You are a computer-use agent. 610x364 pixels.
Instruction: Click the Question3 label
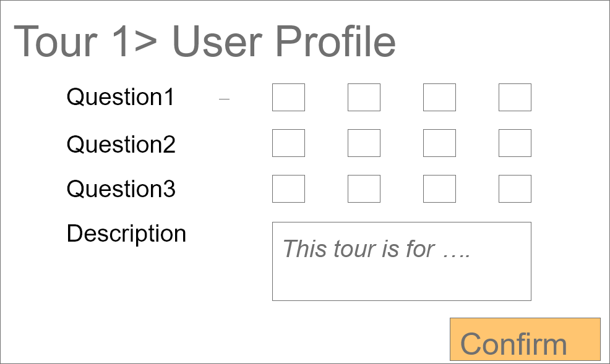[x=121, y=189]
